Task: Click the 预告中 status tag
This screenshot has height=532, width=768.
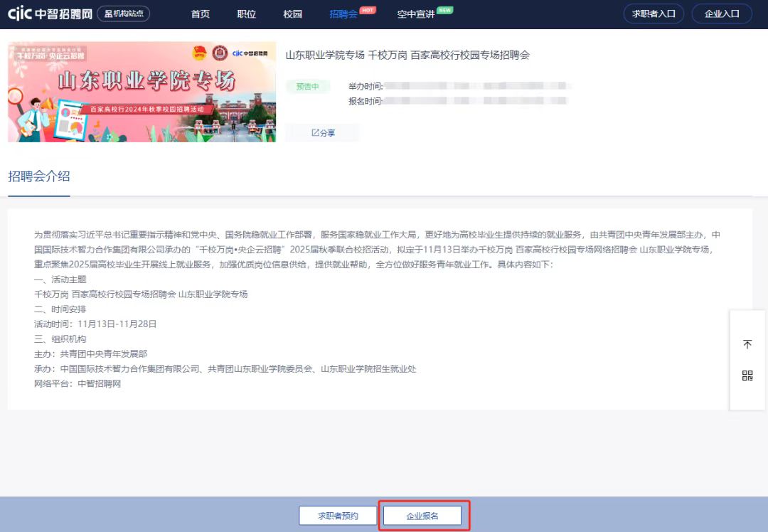Action: (308, 87)
